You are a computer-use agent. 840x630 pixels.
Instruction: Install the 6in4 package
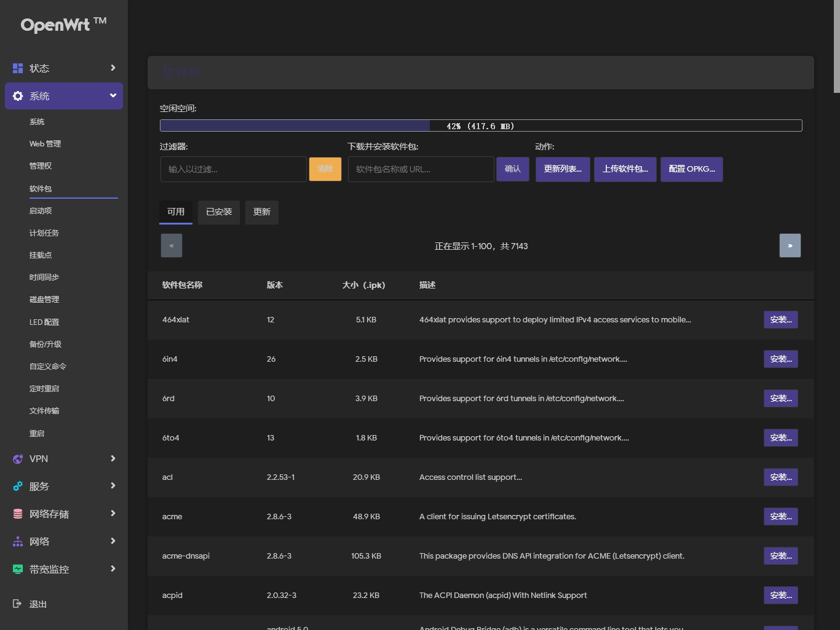[781, 359]
